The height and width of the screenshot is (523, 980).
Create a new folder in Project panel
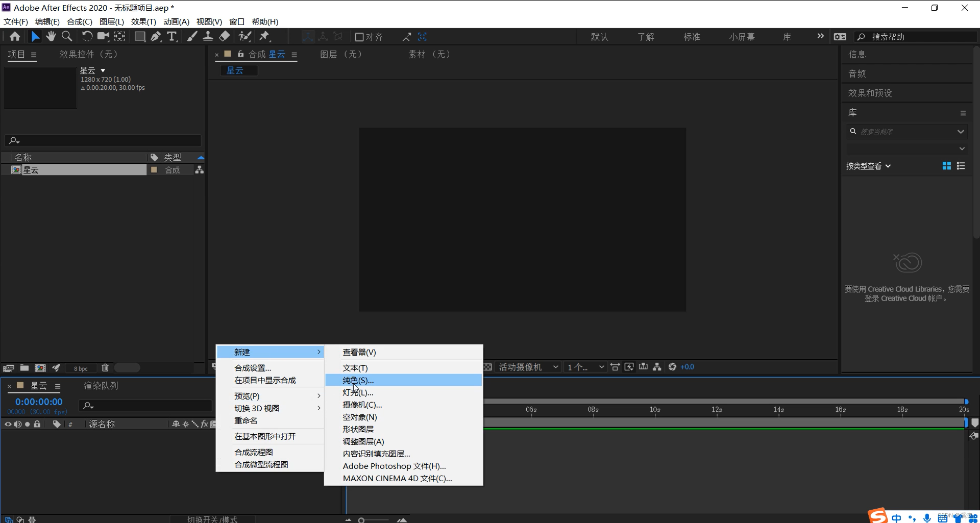tap(24, 368)
